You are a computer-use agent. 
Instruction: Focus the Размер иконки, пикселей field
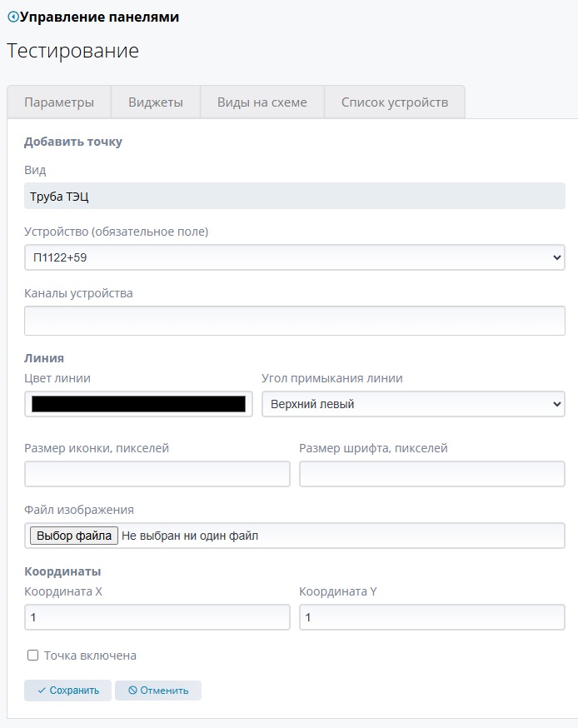click(157, 473)
